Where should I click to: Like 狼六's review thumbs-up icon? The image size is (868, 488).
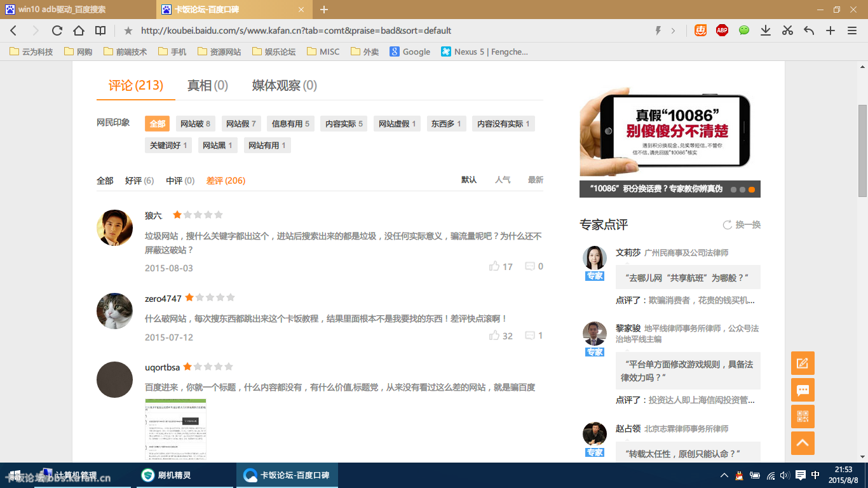click(x=494, y=266)
